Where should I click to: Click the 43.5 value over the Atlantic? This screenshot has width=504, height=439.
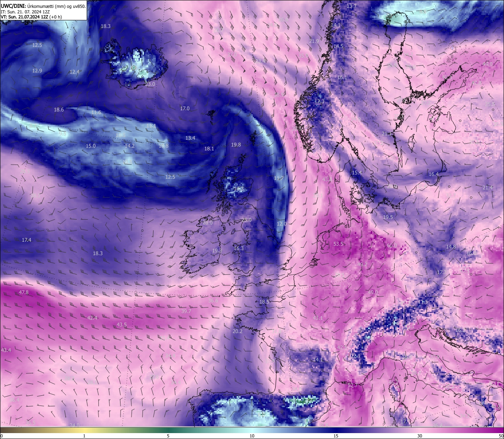tap(122, 325)
